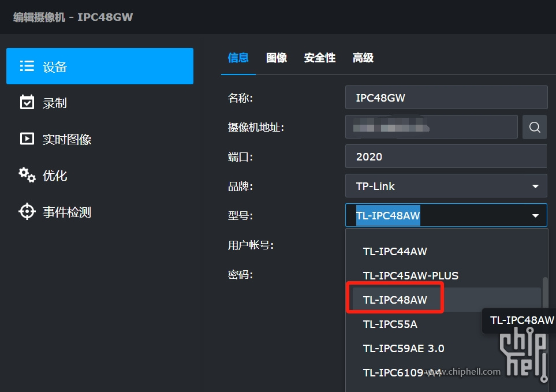Switch to the 信息 tab
The height and width of the screenshot is (392, 556).
(x=238, y=58)
